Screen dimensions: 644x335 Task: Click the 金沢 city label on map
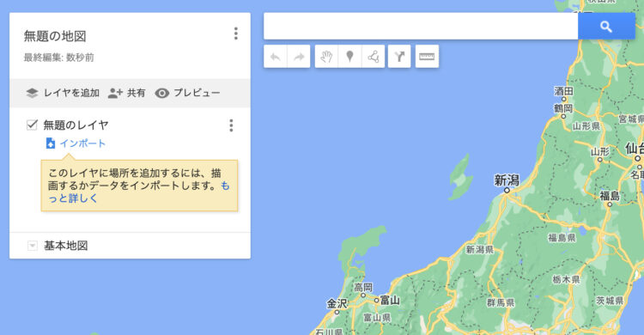[337, 304]
